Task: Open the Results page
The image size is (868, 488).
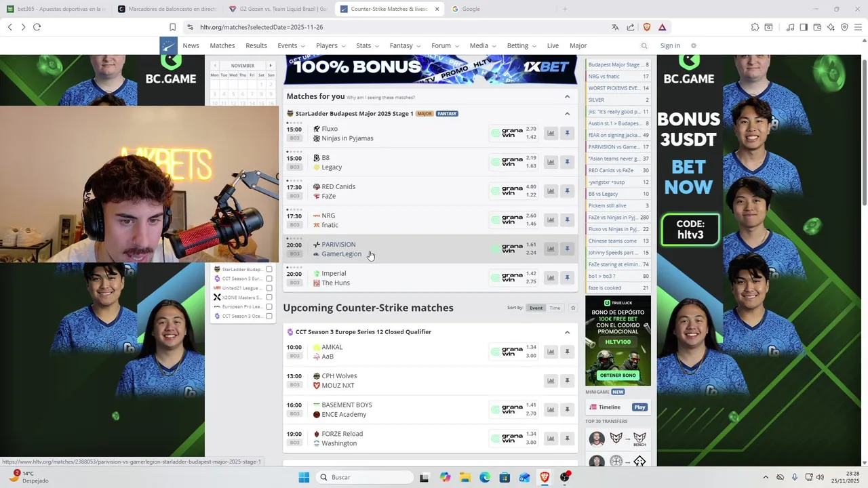Action: tap(256, 45)
